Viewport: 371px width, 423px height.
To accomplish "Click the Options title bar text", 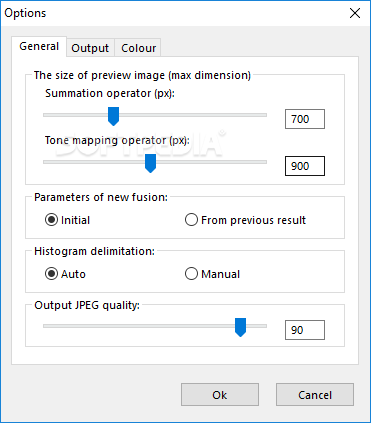I will tap(25, 13).
